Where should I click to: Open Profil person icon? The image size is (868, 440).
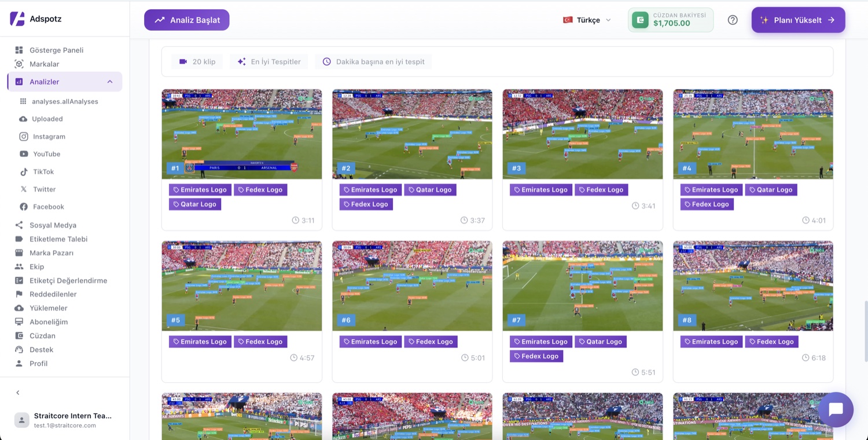click(x=19, y=364)
